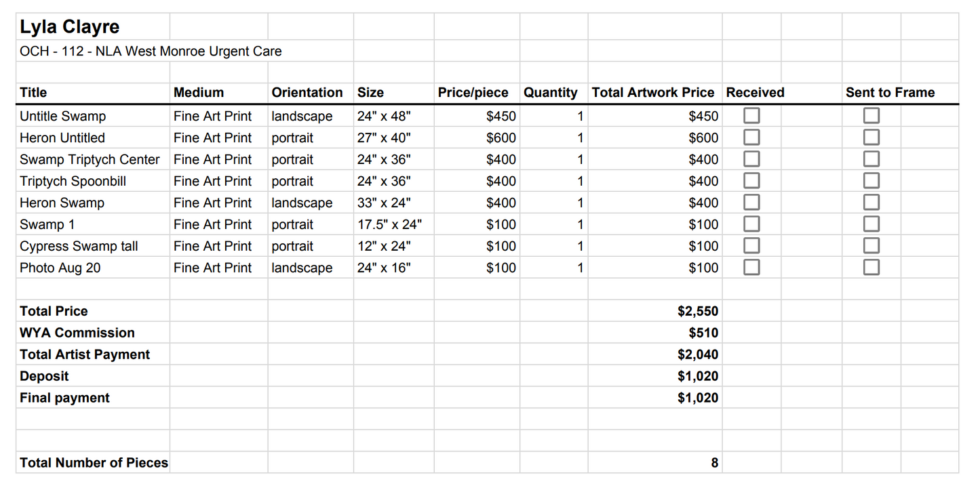Tick Sent to Frame for Photo Aug 20
The width and height of the screenshot is (980, 492).
pos(871,267)
